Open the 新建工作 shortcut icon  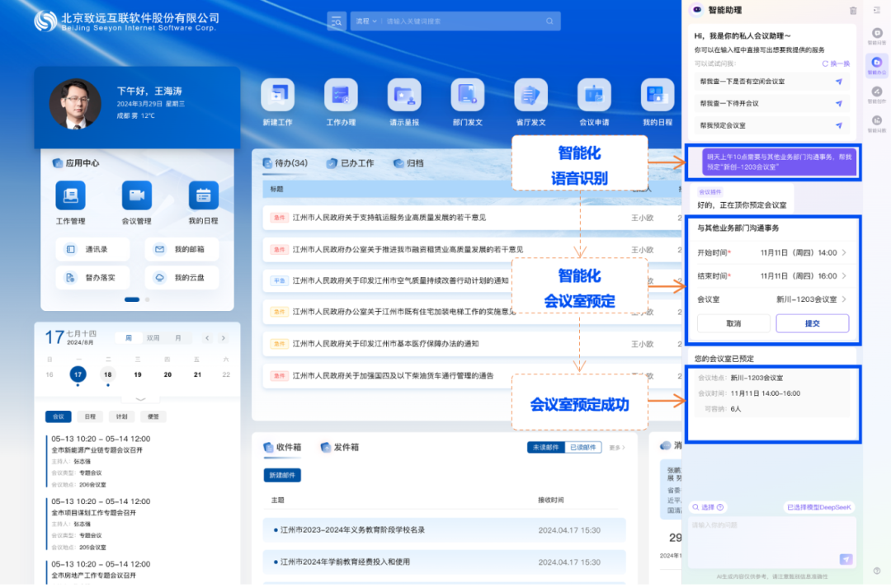(277, 95)
